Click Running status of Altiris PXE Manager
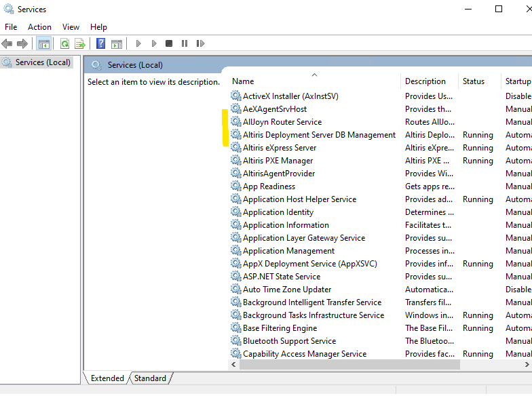Screen dimensions: 532x396 click(x=478, y=161)
